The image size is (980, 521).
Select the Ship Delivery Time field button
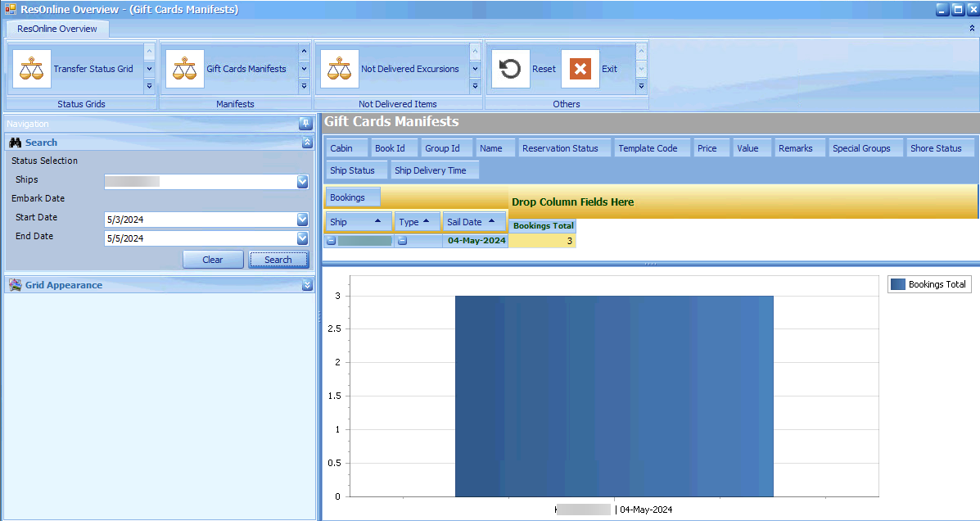pyautogui.click(x=435, y=170)
